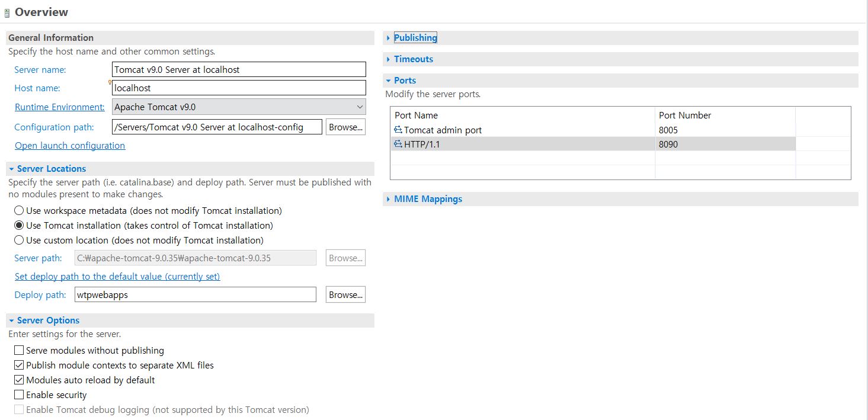Click the Port Number column header
The image size is (868, 420).
pos(725,115)
